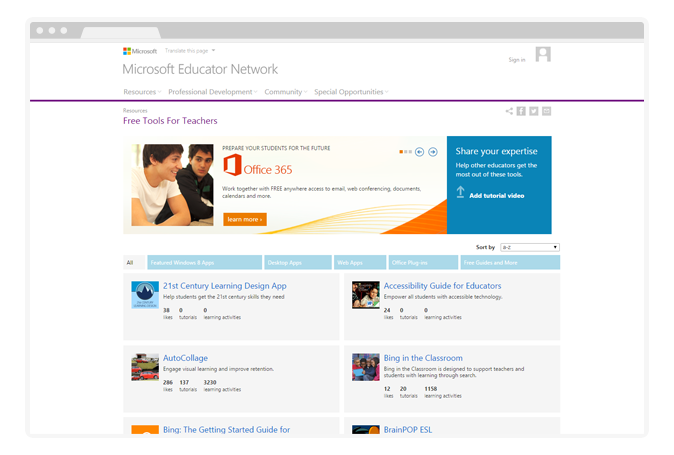Click Accessibility Guide '24' likes count

(x=387, y=310)
